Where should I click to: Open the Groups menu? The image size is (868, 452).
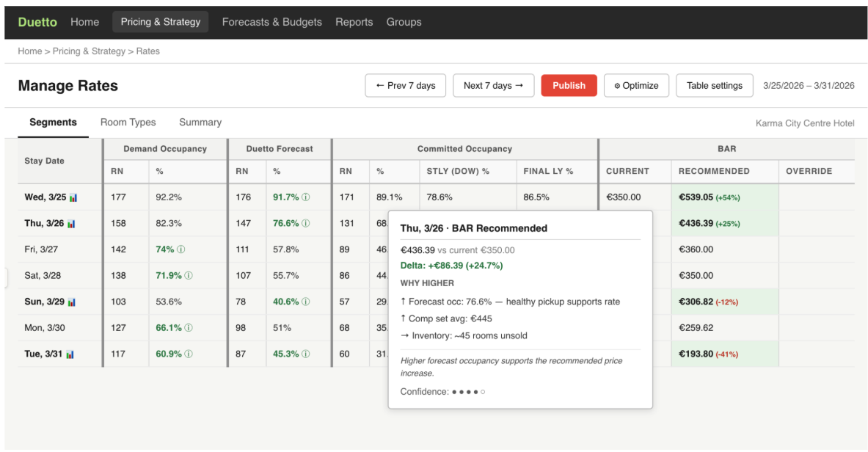404,22
